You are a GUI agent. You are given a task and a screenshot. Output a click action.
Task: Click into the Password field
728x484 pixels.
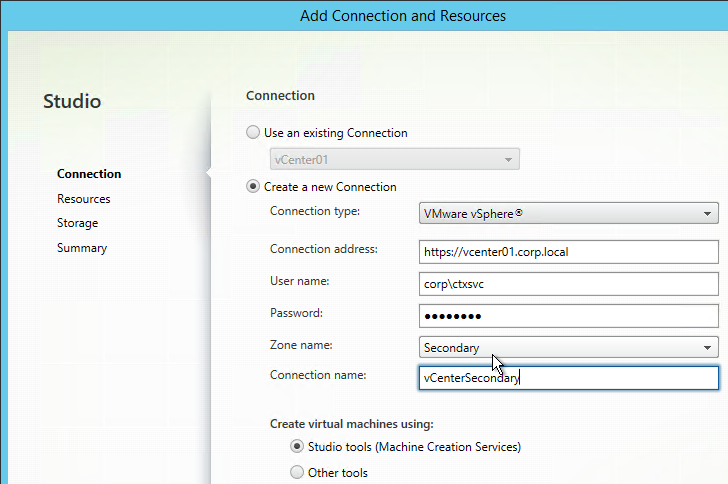click(567, 316)
